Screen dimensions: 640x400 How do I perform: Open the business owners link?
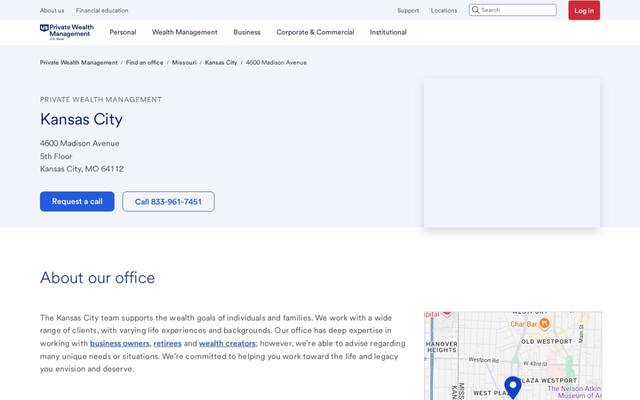(120, 343)
